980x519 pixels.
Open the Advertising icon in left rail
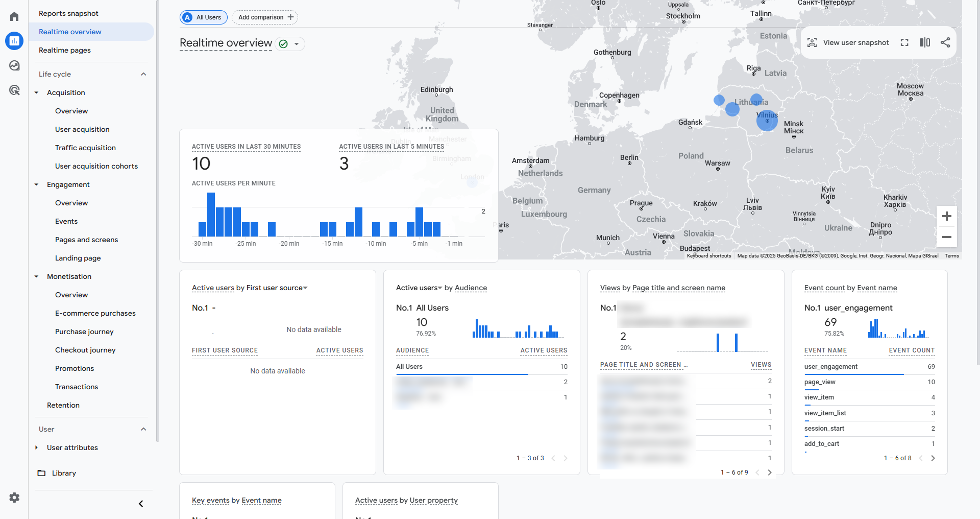(14, 90)
